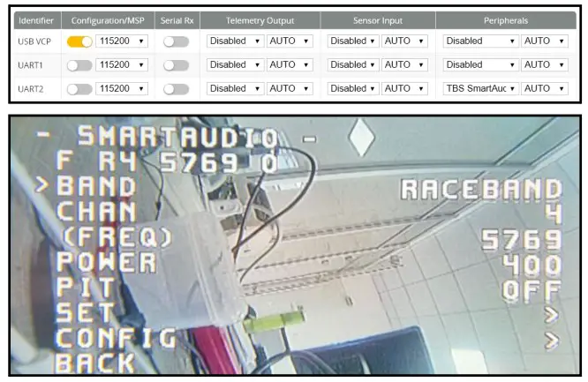Click the SMARTAUDIO title in OSD

click(177, 136)
